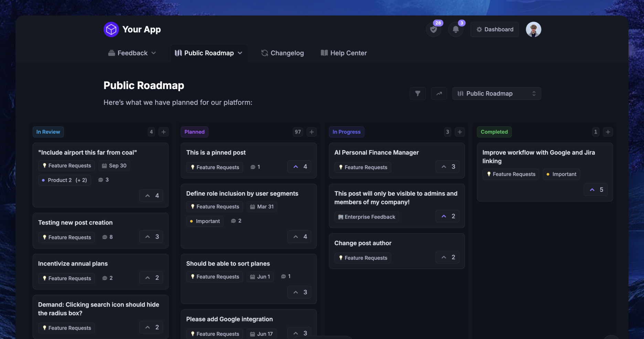Image resolution: width=644 pixels, height=339 pixels.
Task: Open the filter options icon
Action: pyautogui.click(x=417, y=93)
